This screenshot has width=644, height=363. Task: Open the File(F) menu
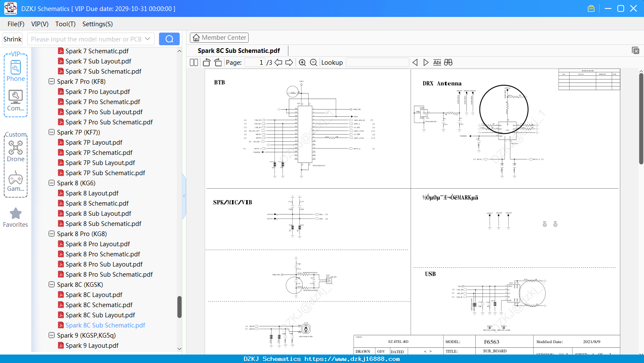coord(16,24)
